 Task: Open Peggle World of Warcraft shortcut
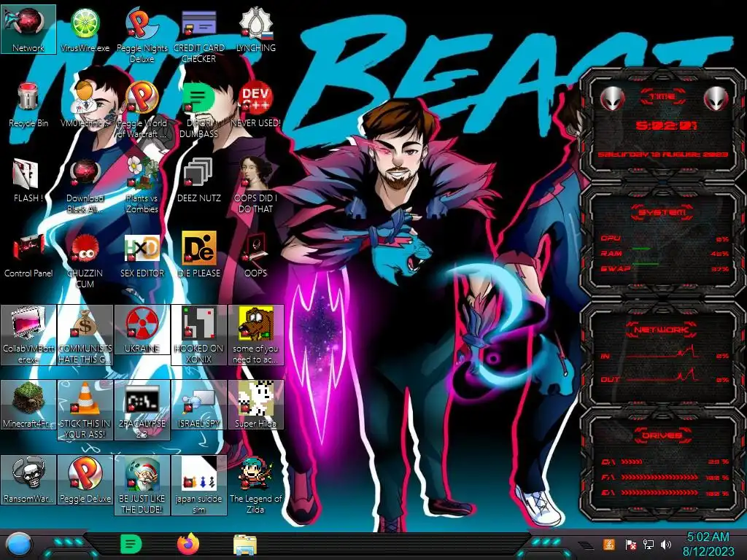pyautogui.click(x=142, y=111)
